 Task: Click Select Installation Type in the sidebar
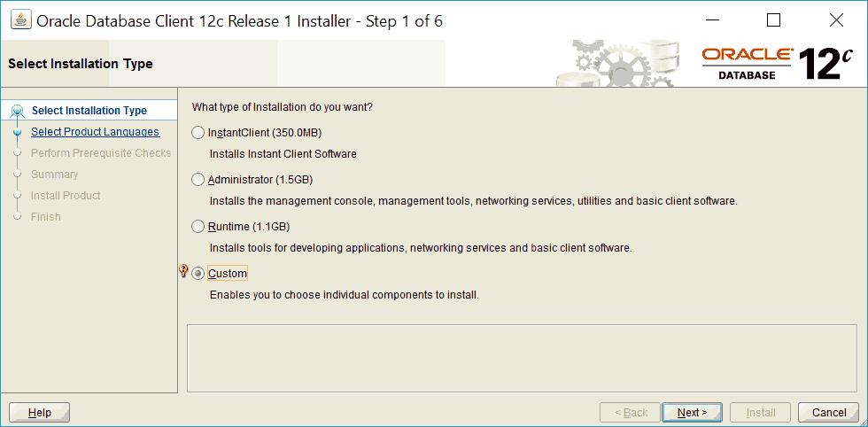pyautogui.click(x=89, y=110)
